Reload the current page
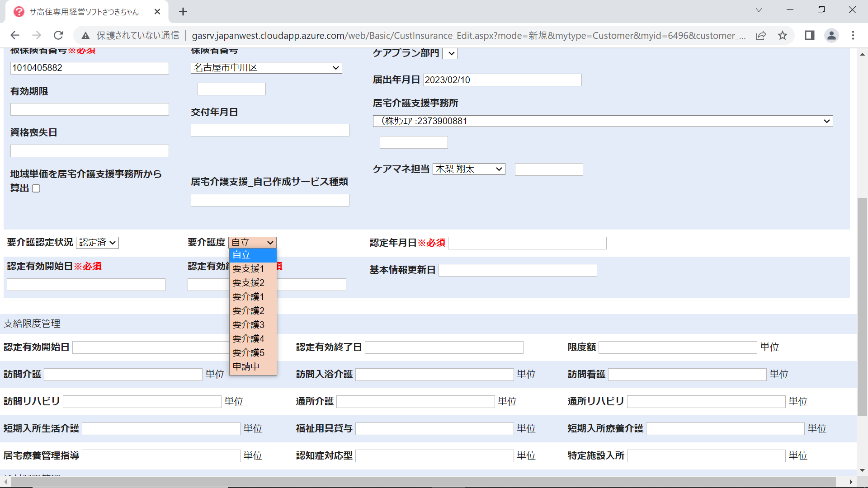868x488 pixels. coord(58,35)
